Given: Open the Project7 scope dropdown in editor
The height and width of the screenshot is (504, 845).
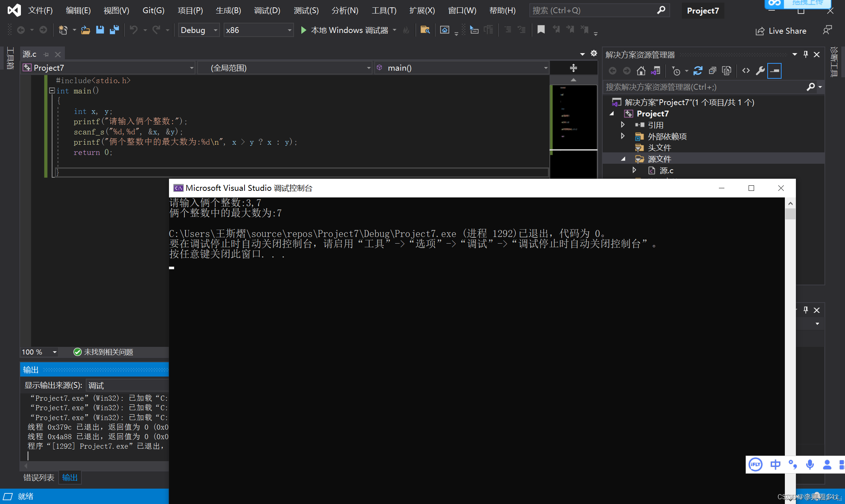Looking at the screenshot, I should point(109,68).
